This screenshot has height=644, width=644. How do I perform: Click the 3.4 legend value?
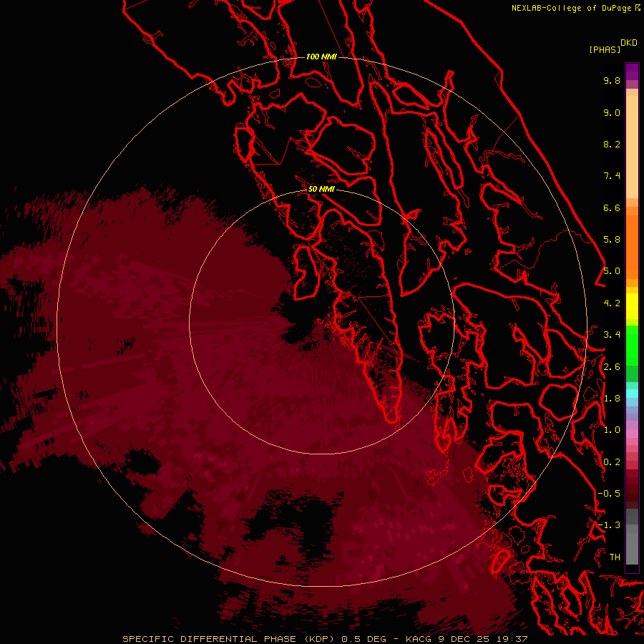612,335
